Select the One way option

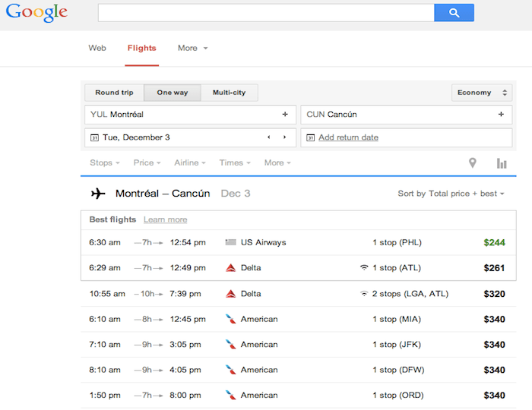[173, 93]
